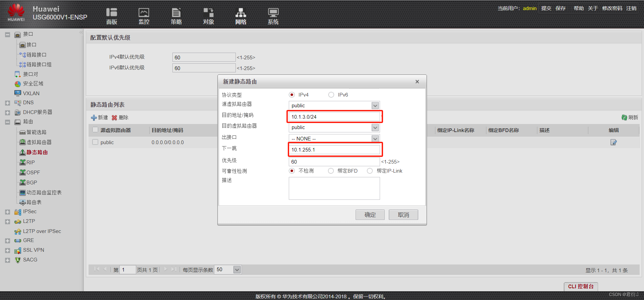Click 修改密码 in the top bar
The width and height of the screenshot is (644, 300).
click(x=612, y=8)
